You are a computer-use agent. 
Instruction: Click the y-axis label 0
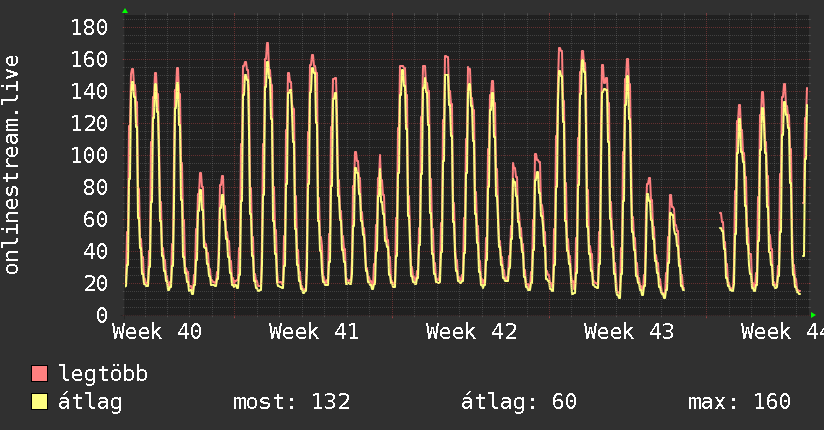point(102,315)
